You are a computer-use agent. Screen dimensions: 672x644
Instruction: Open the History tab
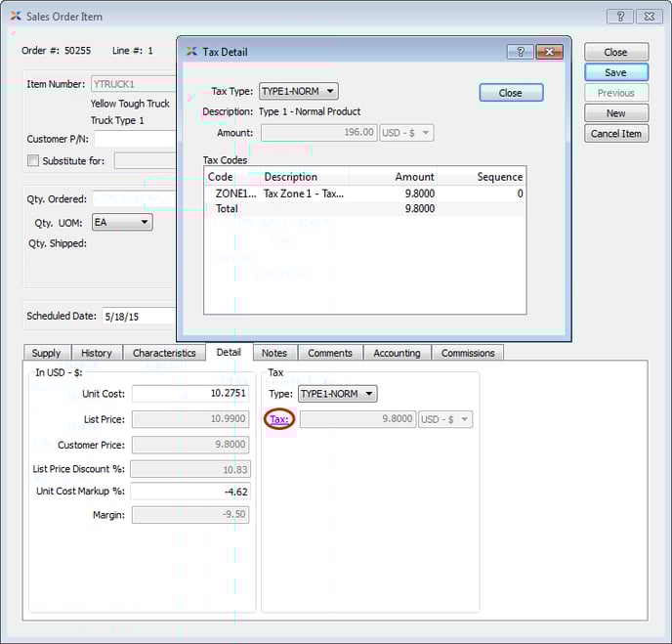click(x=96, y=353)
